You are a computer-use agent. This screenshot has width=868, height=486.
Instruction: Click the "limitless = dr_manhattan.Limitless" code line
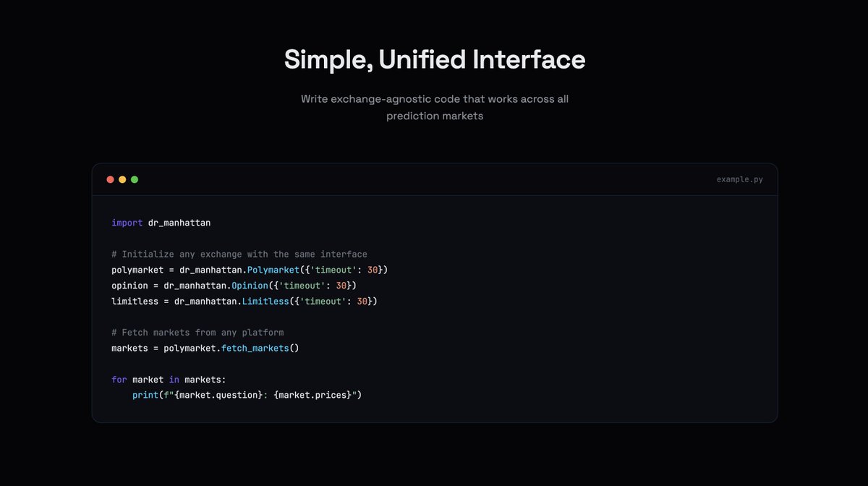(244, 301)
